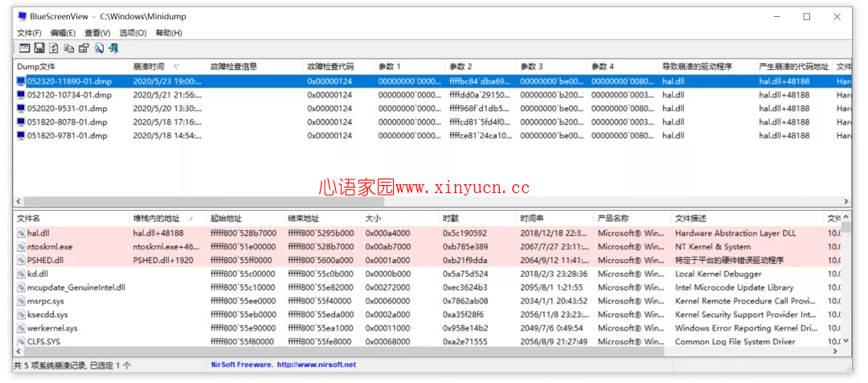Click the monitor icon of 052320-11890-01.dmp
The image size is (868, 383).
(21, 81)
